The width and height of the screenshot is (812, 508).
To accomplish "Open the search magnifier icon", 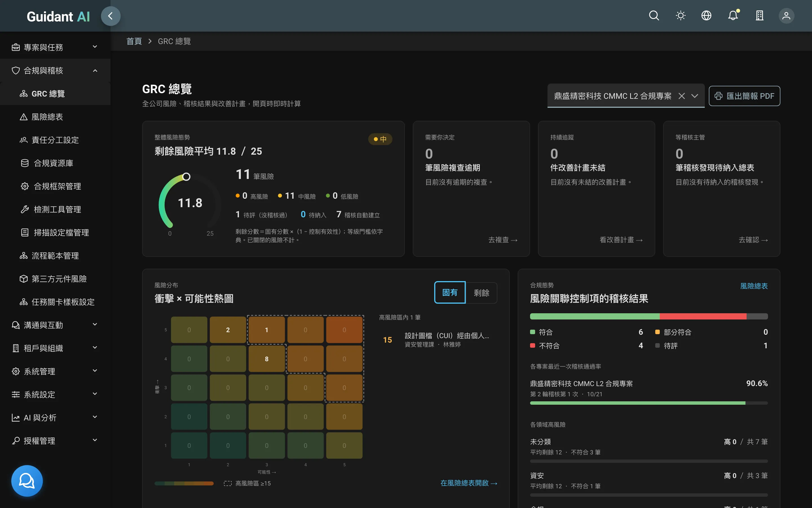I will click(654, 16).
